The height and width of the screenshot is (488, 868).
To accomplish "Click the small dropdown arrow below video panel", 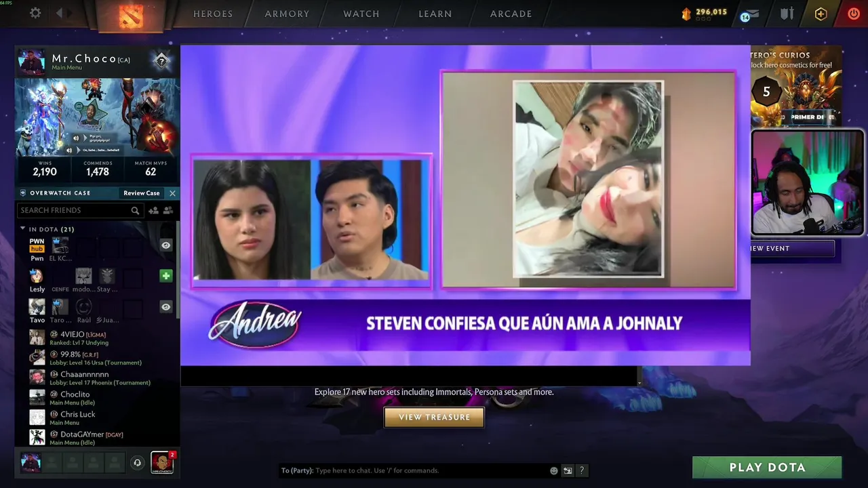I will (x=639, y=383).
